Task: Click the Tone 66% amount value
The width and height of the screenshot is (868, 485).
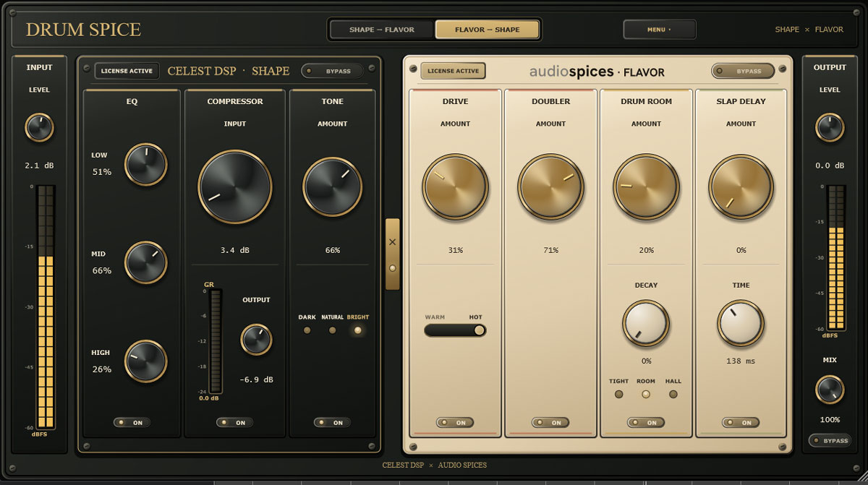Action: pyautogui.click(x=332, y=250)
